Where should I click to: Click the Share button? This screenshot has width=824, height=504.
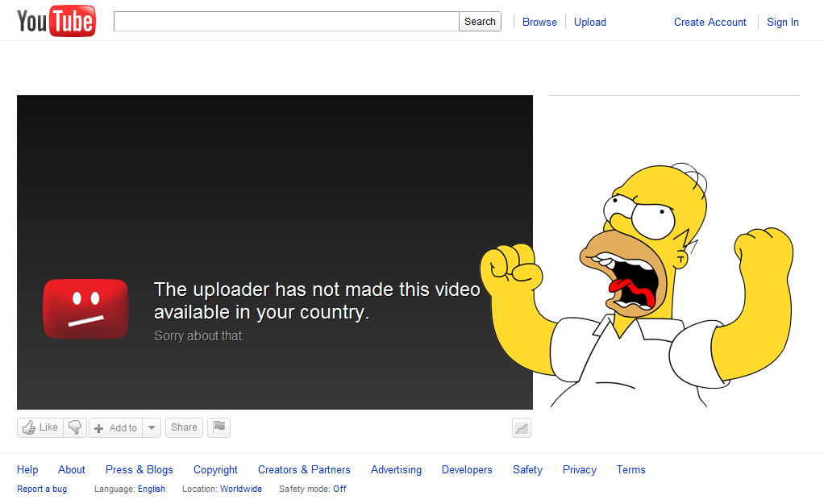click(184, 427)
